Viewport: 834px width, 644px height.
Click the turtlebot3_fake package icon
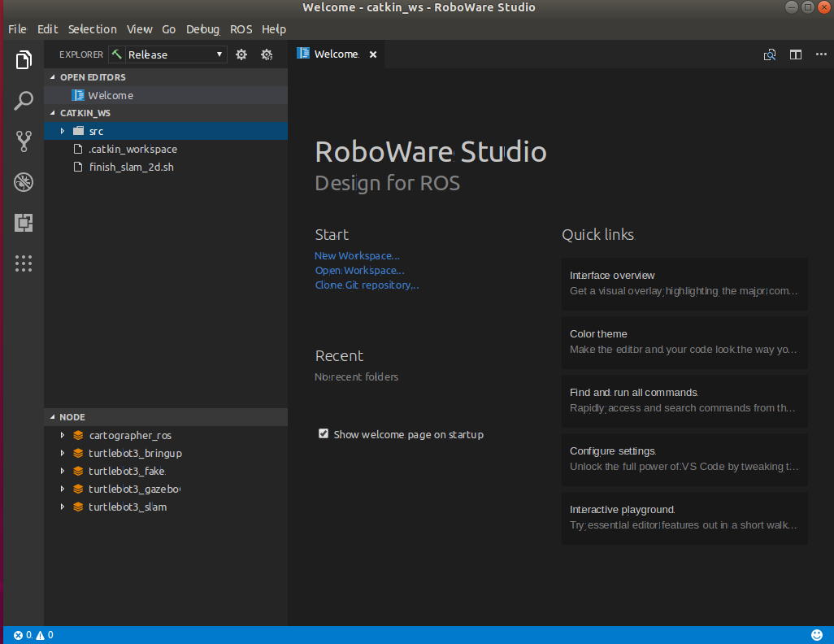78,471
